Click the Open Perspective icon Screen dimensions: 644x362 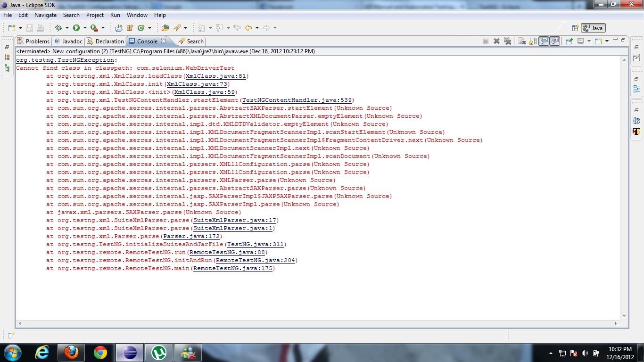(575, 28)
